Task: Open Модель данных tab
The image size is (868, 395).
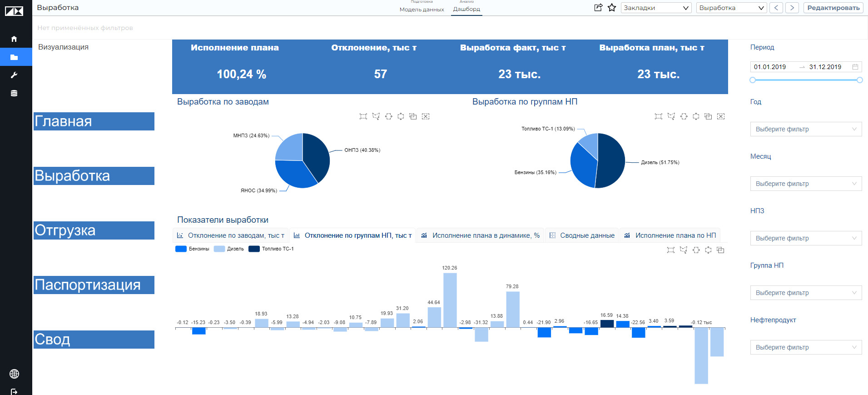Action: tap(422, 9)
